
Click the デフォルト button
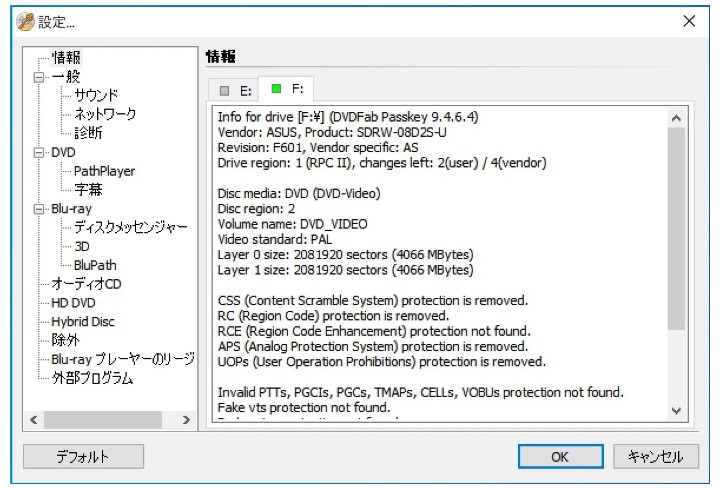pyautogui.click(x=83, y=456)
